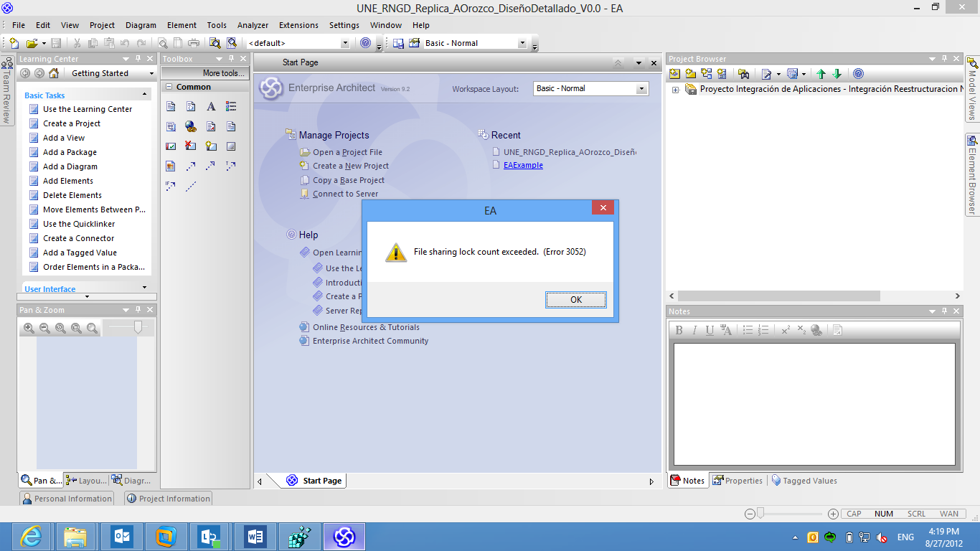Click the status bar zoom-in plus button
Screen dimensions: 980x551
(833, 514)
